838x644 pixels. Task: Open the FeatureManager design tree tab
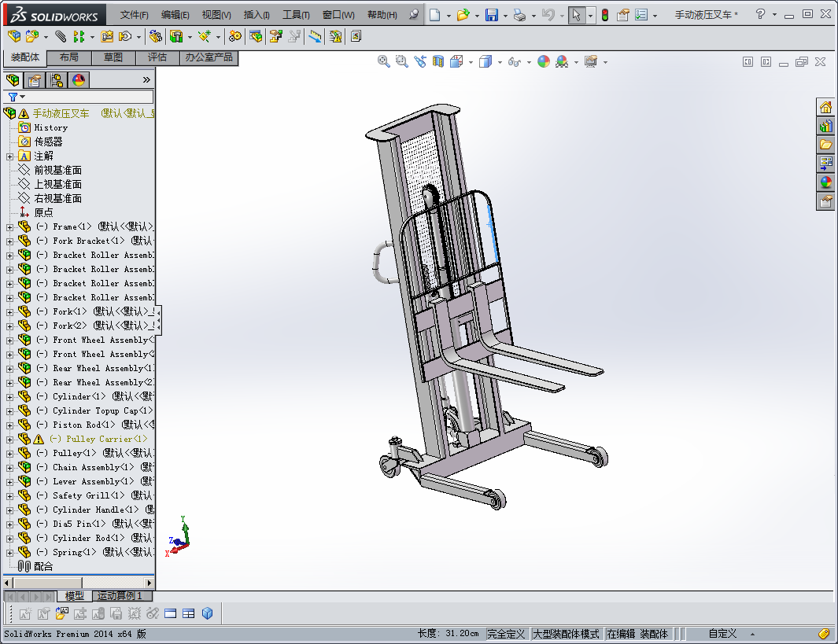(13, 79)
